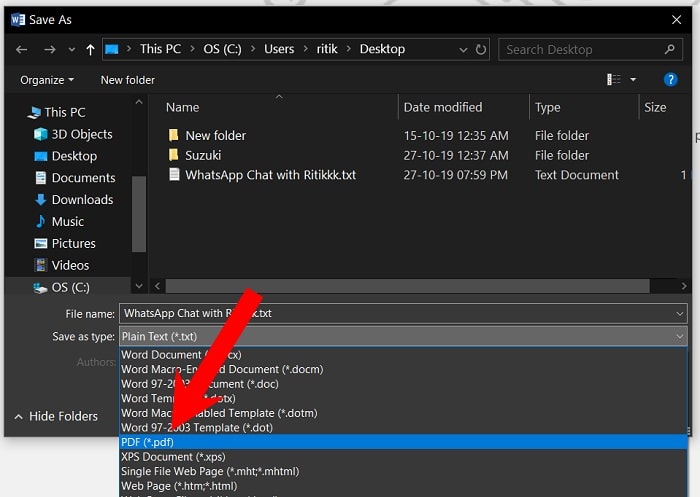Image resolution: width=700 pixels, height=497 pixels.
Task: Sort by the Size column header
Action: click(655, 108)
